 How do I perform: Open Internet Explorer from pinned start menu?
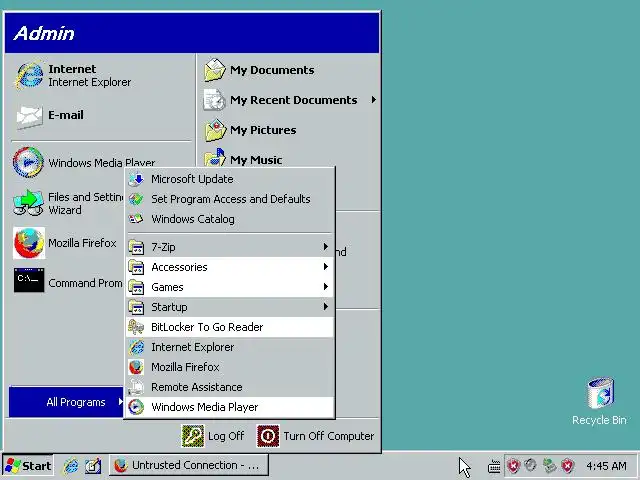coord(73,76)
